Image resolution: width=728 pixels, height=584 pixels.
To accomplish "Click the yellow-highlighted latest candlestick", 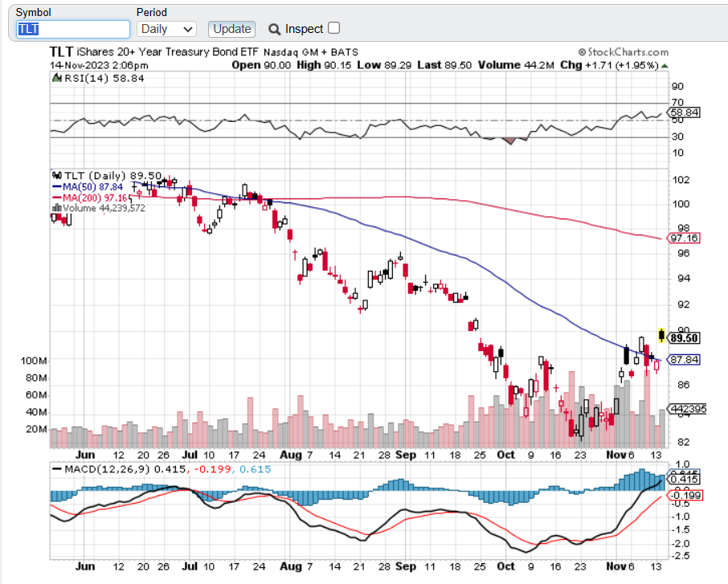I will pos(661,336).
